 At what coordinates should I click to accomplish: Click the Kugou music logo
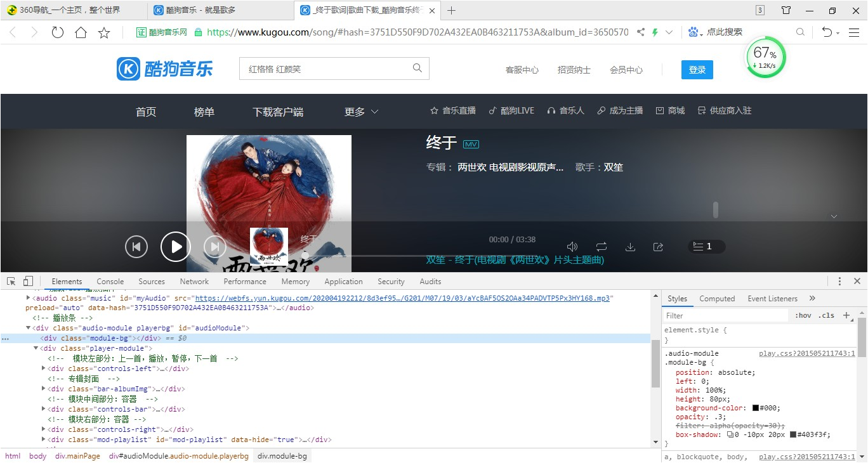(x=165, y=69)
